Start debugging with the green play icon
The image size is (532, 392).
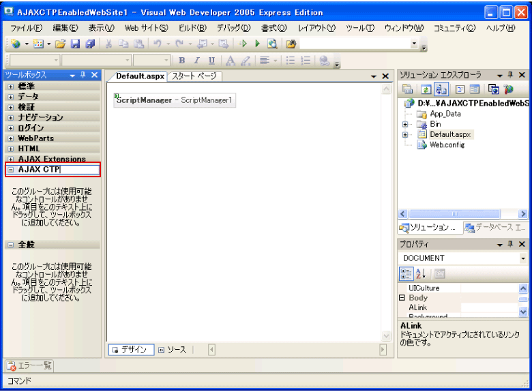coord(257,44)
